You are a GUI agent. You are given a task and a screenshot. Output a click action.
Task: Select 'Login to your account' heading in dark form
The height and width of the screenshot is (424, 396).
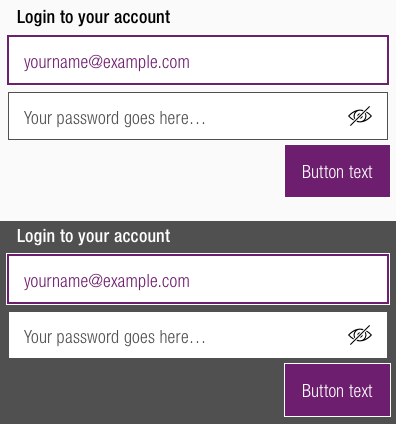click(94, 236)
